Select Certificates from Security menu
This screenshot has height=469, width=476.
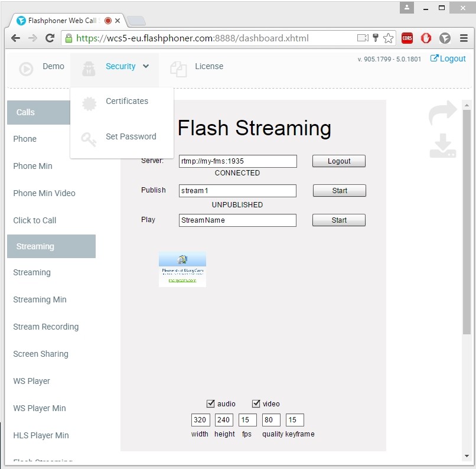pyautogui.click(x=127, y=101)
